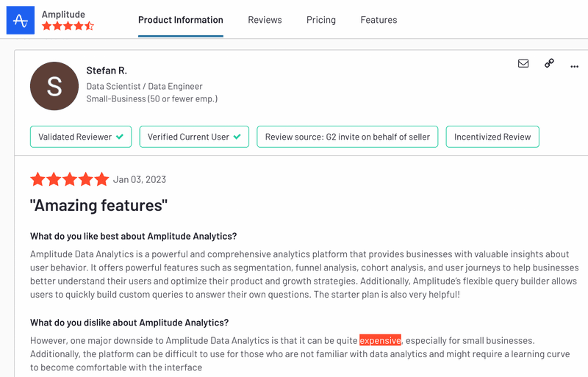This screenshot has height=377, width=588.
Task: Click the Incentivized Review badge
Action: [492, 137]
